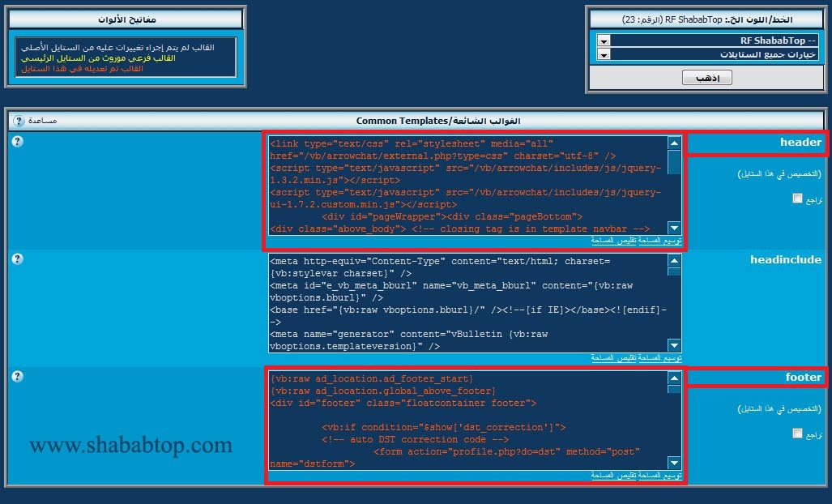Tick the تراجع checkbox for the header template
The width and height of the screenshot is (832, 504).
[797, 199]
